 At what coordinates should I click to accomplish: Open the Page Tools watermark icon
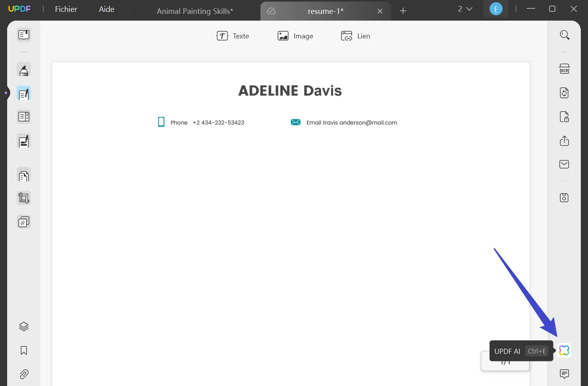pos(24,222)
